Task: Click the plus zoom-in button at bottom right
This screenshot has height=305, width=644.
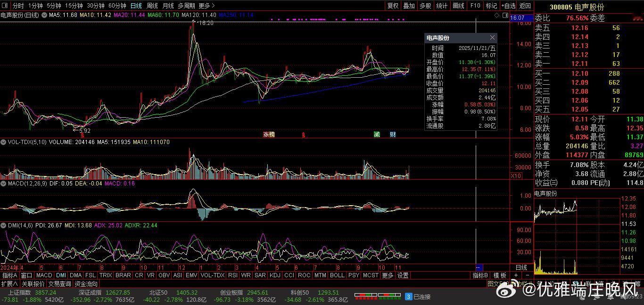Action: coord(516,275)
